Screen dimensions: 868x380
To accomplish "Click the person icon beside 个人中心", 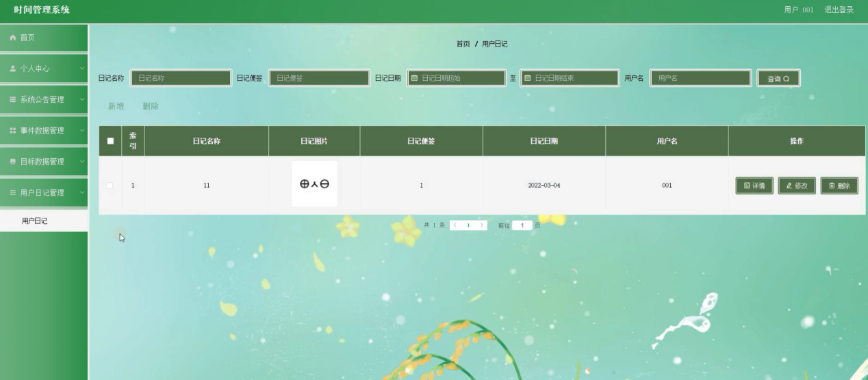I will tap(12, 68).
